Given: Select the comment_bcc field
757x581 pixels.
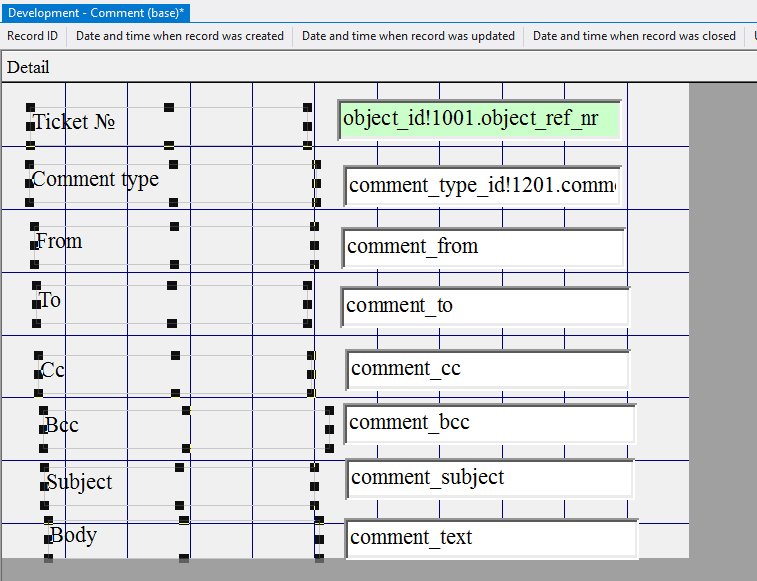Looking at the screenshot, I should [489, 423].
